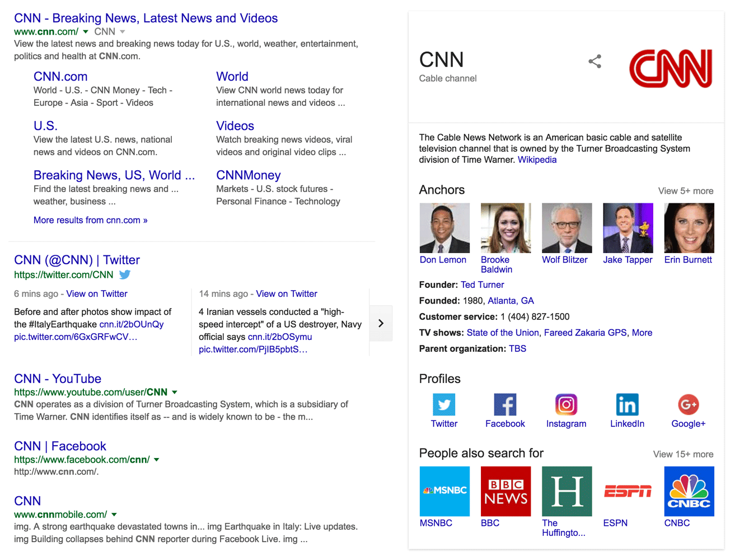Select the CNBC logo tile
The height and width of the screenshot is (560, 735).
coord(689,491)
